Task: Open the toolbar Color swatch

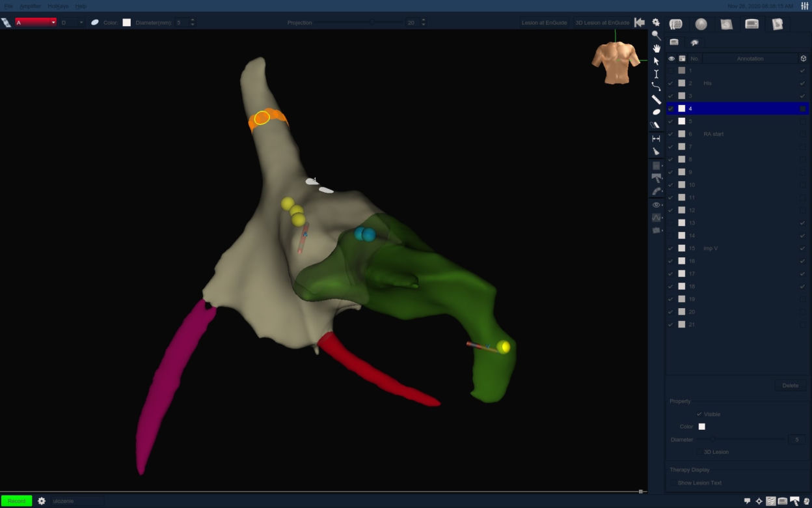Action: tap(126, 22)
